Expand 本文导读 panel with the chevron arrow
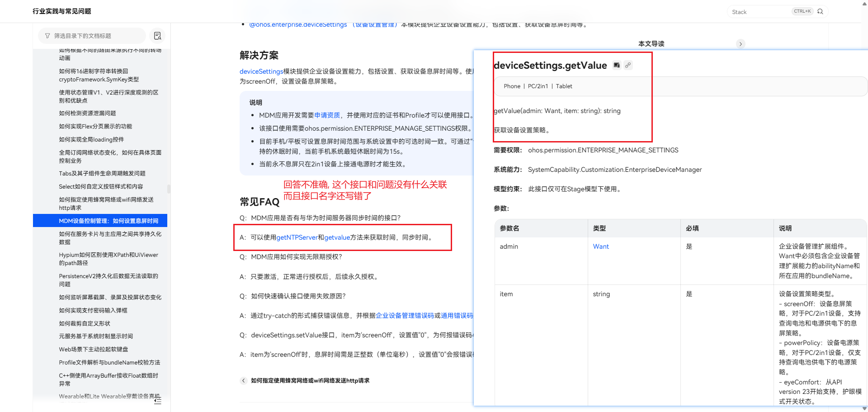Image resolution: width=868 pixels, height=412 pixels. (x=741, y=44)
